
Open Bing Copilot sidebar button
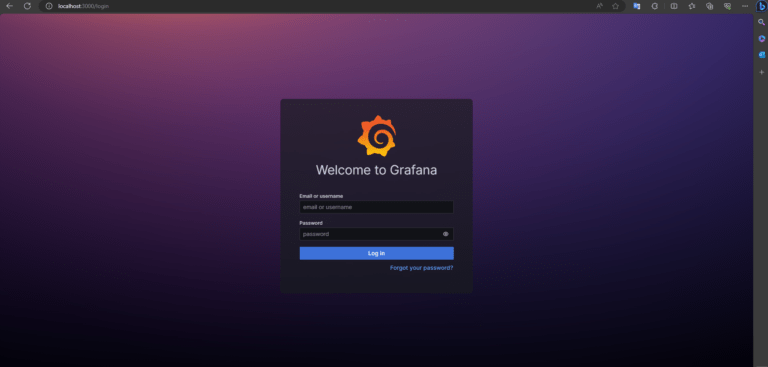(x=762, y=6)
